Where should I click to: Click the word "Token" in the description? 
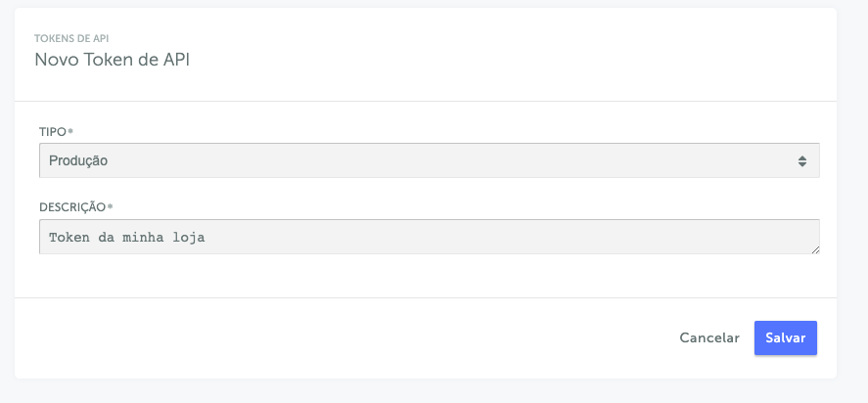coord(69,238)
